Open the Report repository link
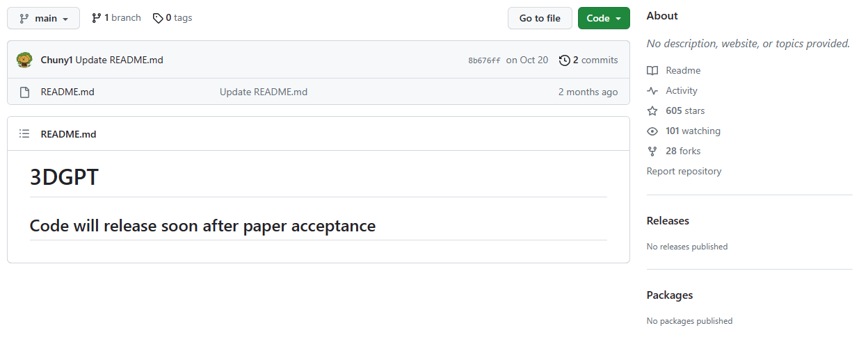 pos(684,171)
